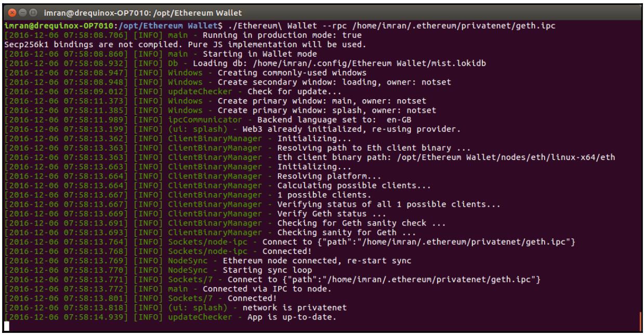Viewport: 644px width, 335px height.
Task: Click the orange scrollbar thumb at right edge
Action: (x=639, y=321)
